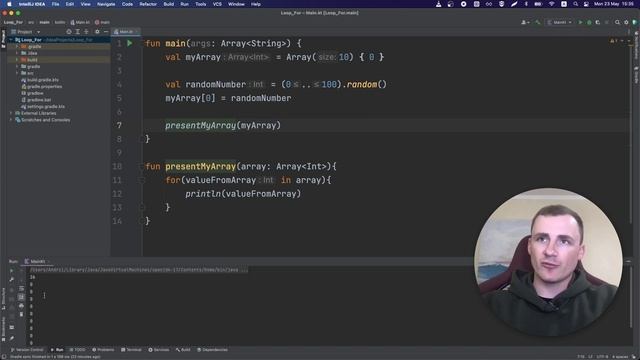Screen dimensions: 640x360
Task: Toggle scroll to end icon in Run console
Action: (21, 297)
